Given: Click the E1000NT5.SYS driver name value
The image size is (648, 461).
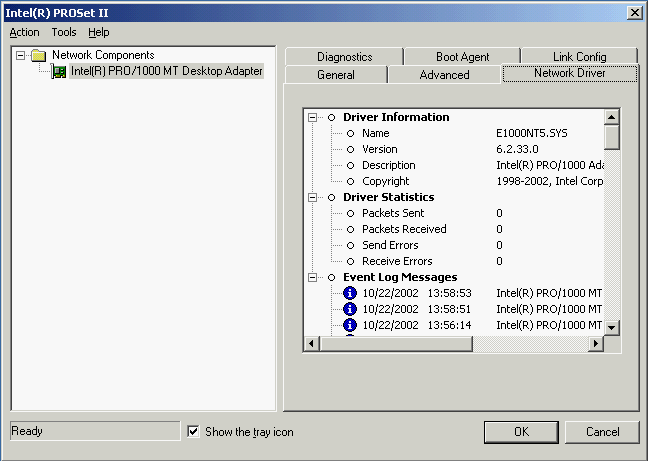Looking at the screenshot, I should 531,133.
